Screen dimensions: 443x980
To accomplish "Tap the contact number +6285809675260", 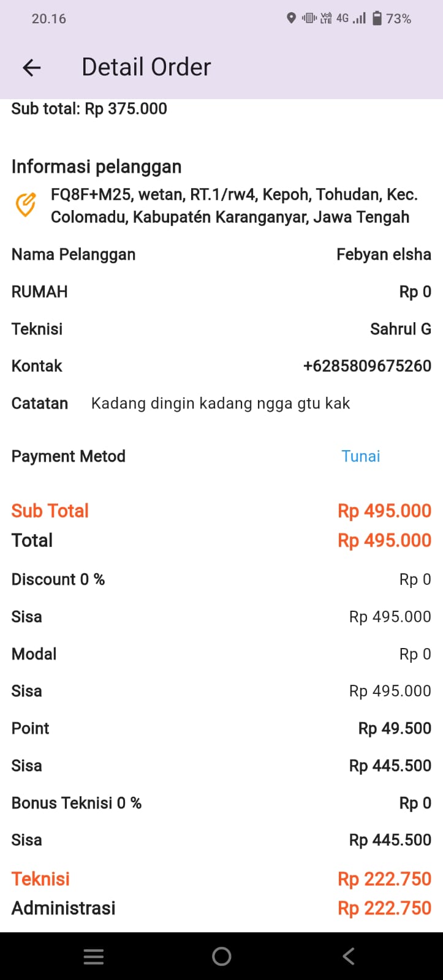I will click(x=367, y=366).
